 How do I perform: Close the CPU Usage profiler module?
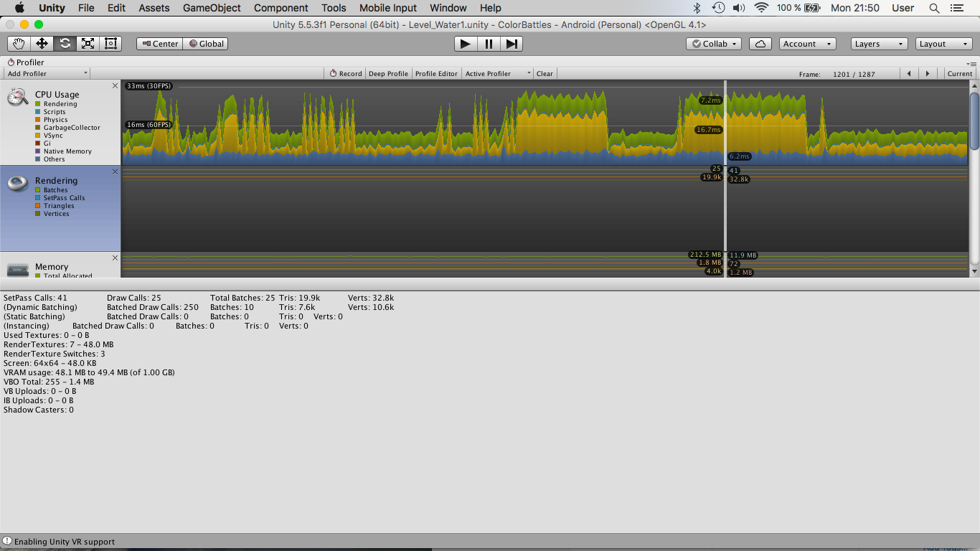(x=115, y=86)
